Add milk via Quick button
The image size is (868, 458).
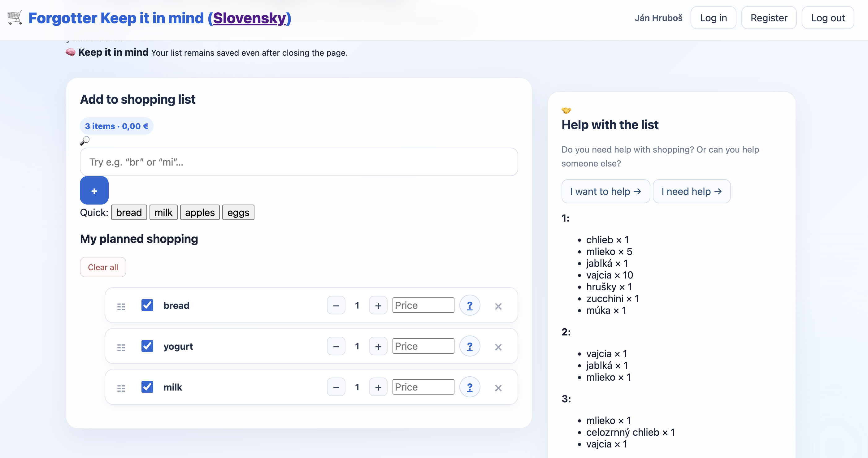163,213
